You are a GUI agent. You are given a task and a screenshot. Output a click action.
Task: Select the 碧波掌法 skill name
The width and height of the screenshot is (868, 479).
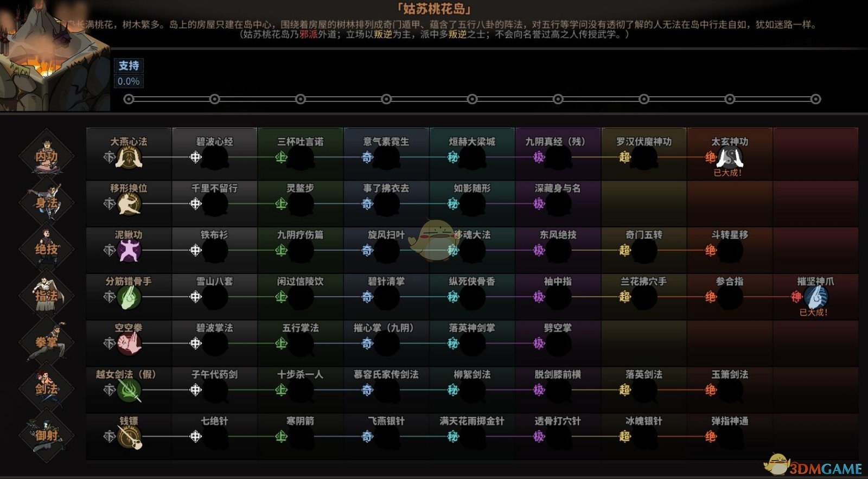214,328
